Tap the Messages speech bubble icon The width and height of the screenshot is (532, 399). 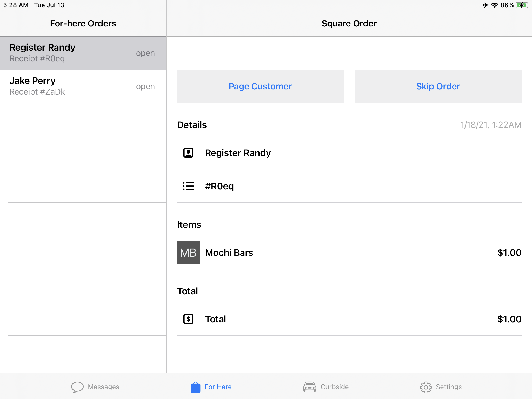tap(77, 387)
